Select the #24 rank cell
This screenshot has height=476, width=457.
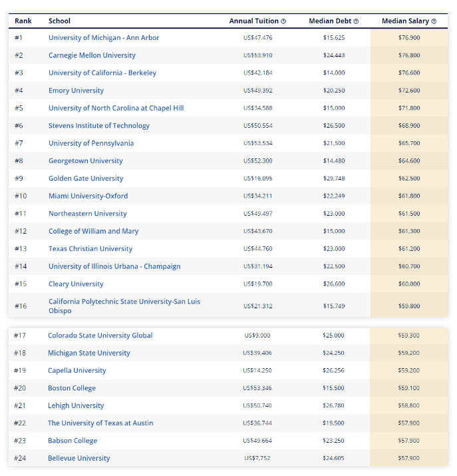(x=20, y=459)
